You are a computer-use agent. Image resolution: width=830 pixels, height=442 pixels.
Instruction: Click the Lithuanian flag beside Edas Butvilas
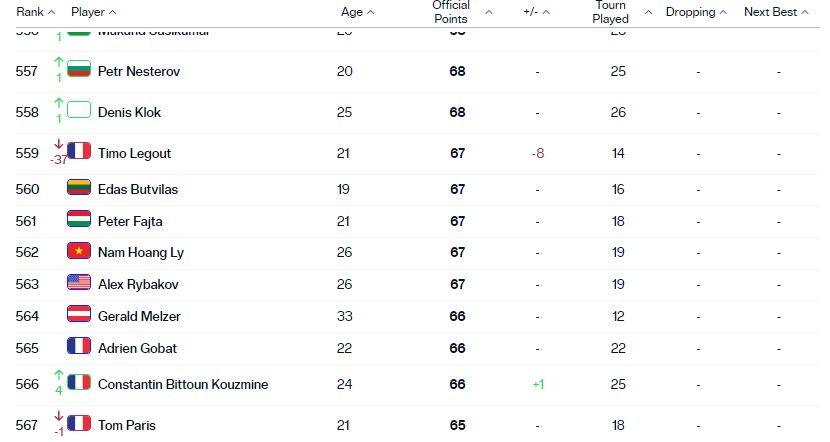79,187
